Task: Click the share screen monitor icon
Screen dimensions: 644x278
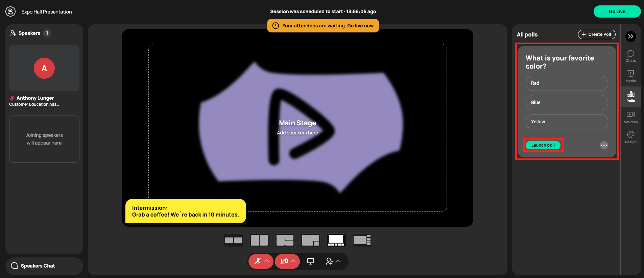Action: click(310, 261)
